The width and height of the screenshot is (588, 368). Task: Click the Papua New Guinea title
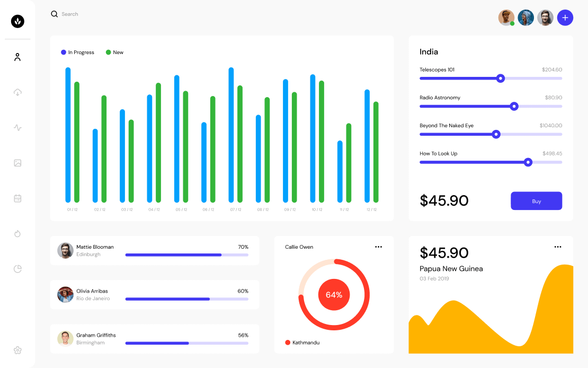[x=451, y=269]
